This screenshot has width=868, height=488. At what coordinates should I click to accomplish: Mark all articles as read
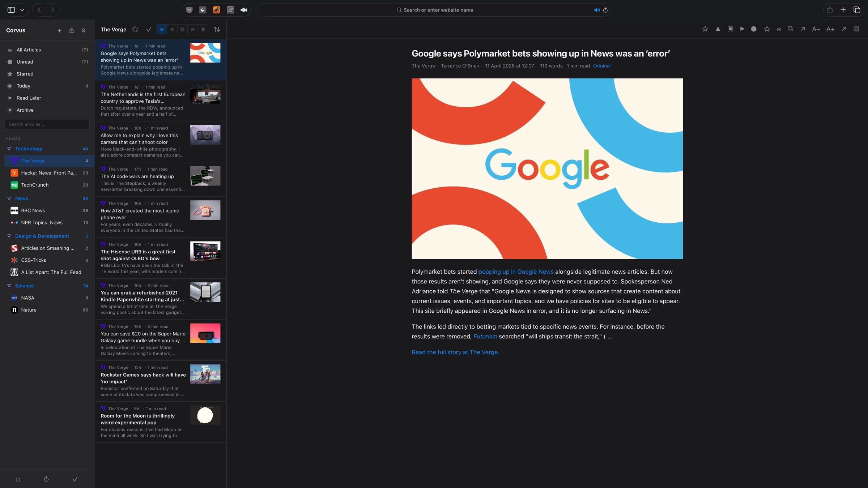[148, 29]
